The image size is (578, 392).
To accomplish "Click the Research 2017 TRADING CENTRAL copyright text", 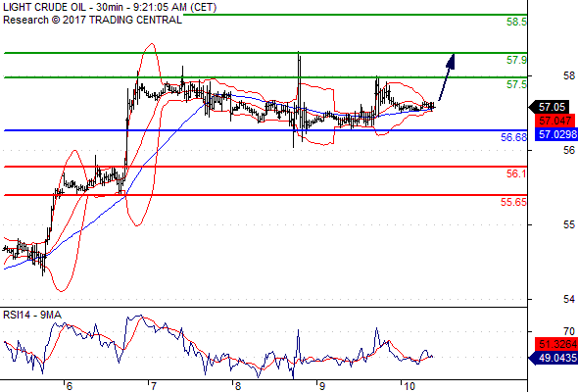I will pyautogui.click(x=92, y=20).
